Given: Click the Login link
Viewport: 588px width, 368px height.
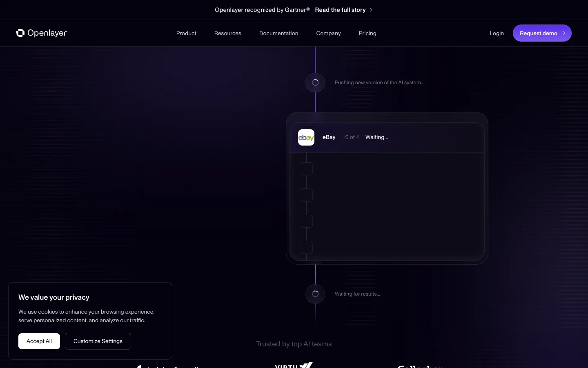Looking at the screenshot, I should click(497, 33).
